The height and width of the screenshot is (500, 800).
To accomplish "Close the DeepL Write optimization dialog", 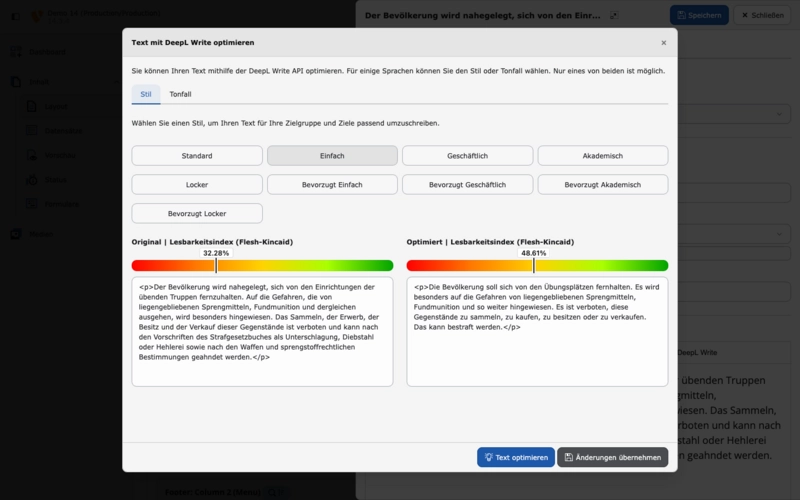I will 663,43.
